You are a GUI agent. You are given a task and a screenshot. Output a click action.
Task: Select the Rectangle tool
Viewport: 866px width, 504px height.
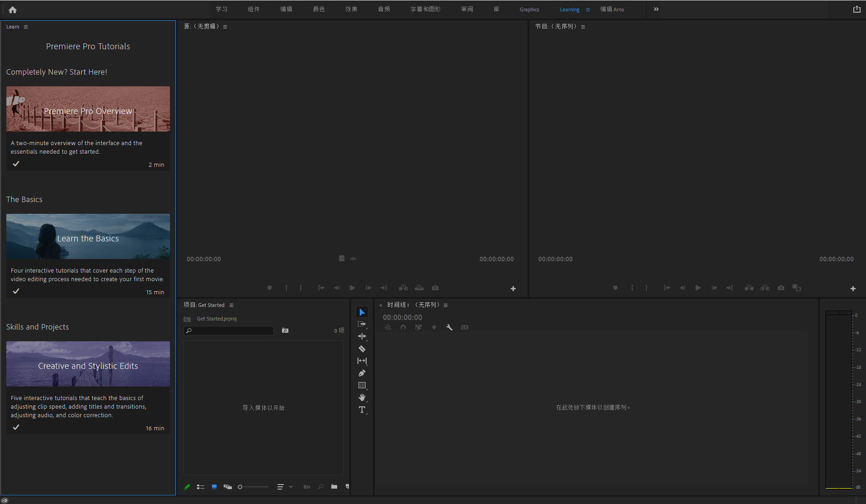point(362,386)
